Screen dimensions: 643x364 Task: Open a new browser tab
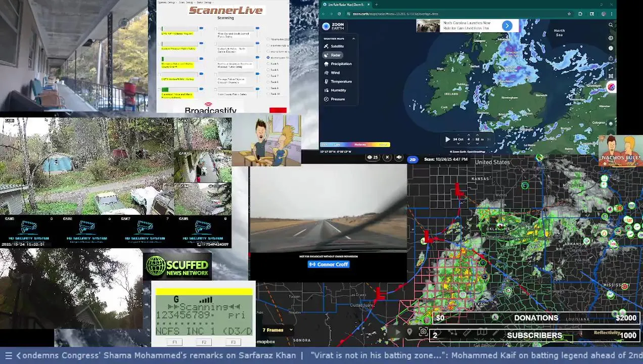click(376, 5)
